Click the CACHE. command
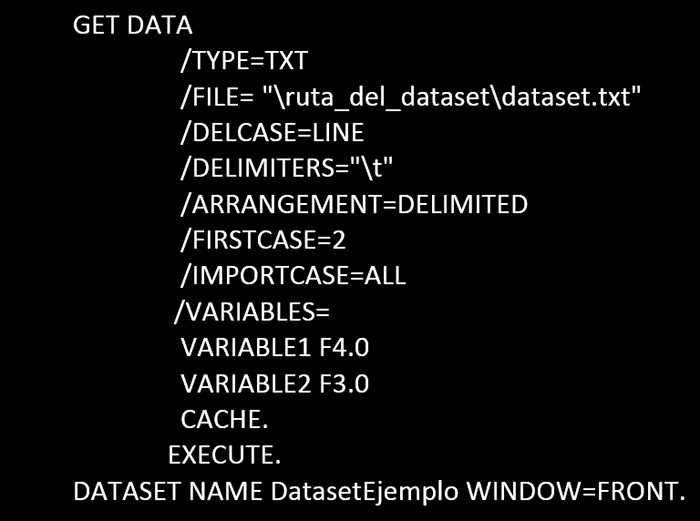 (x=225, y=420)
